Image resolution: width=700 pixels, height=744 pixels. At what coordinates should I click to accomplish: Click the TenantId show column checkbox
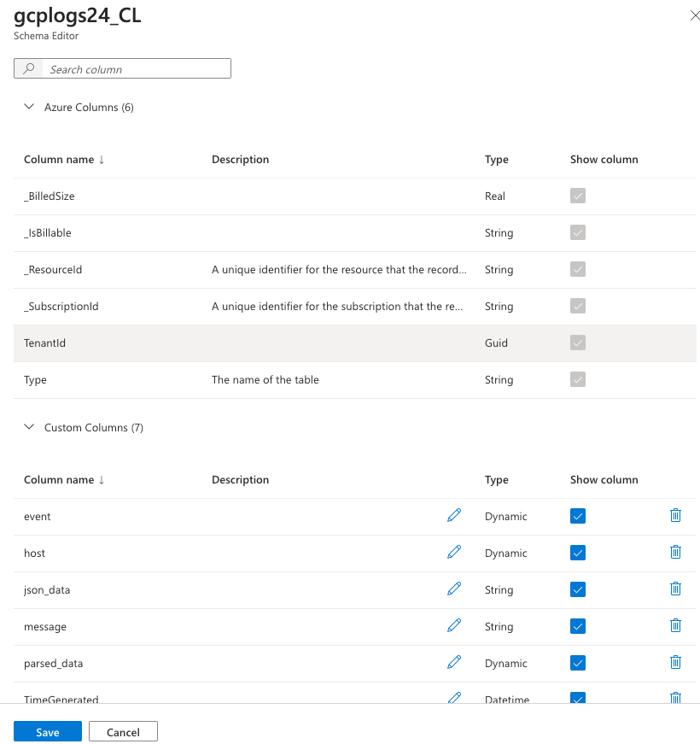[x=578, y=343]
